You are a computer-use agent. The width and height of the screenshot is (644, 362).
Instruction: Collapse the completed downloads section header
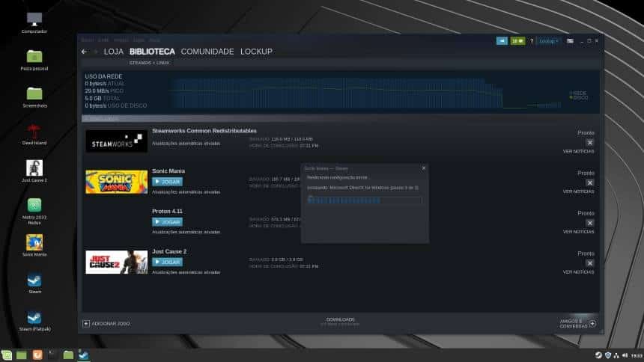341,119
